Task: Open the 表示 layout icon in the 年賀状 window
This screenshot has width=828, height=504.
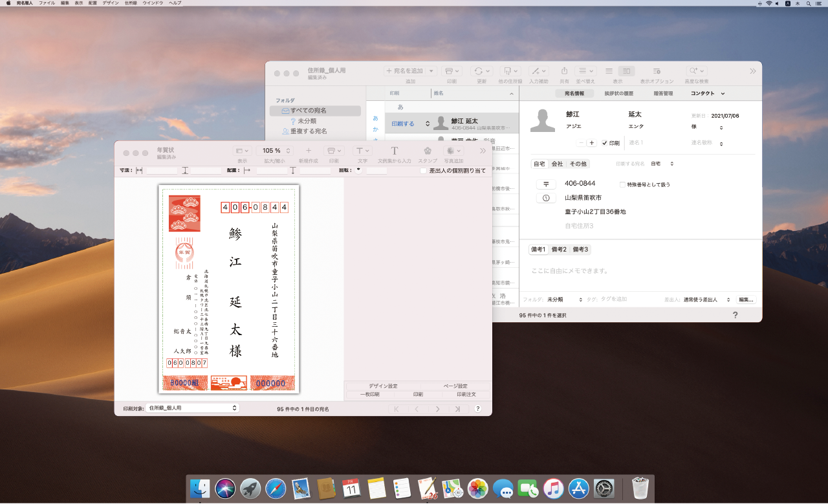Action: (x=242, y=151)
